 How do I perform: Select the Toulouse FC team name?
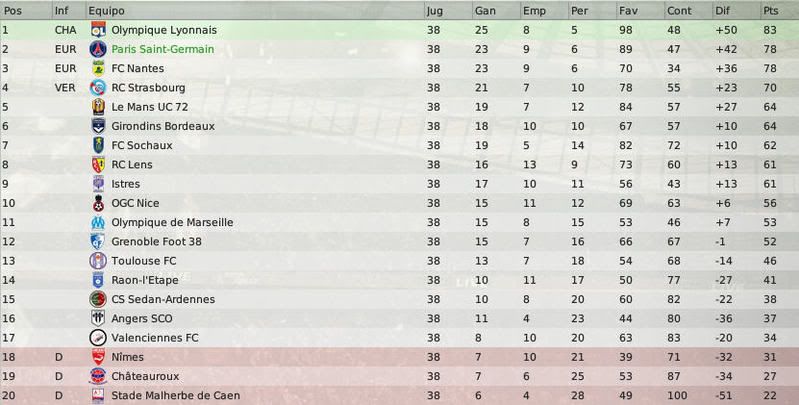tap(144, 261)
